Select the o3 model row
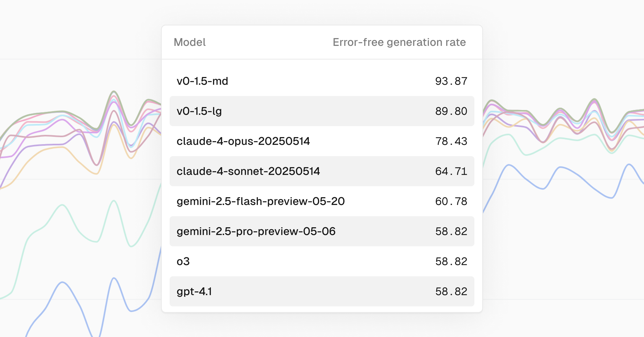This screenshot has height=337, width=644. (322, 261)
